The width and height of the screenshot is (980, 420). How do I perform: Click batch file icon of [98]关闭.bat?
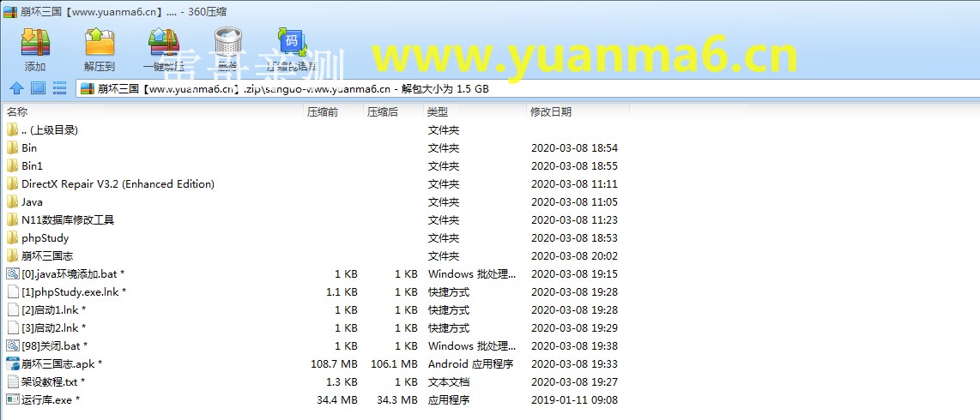(x=13, y=345)
